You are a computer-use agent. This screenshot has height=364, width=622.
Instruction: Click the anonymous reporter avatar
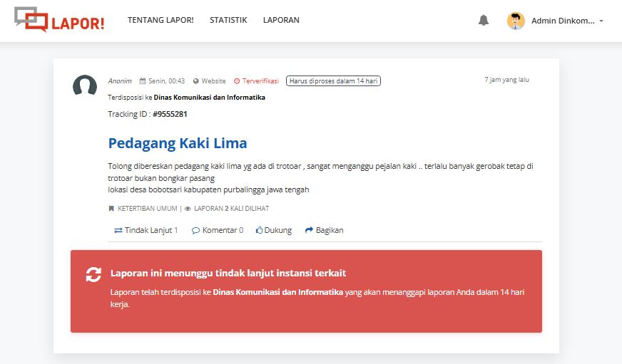[85, 86]
